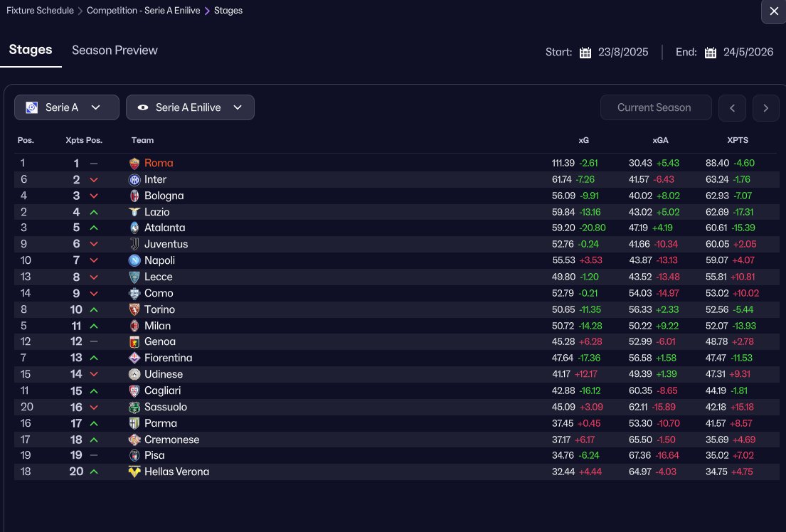Click the Hellas Verona crest
Screen dimensions: 786x532
(x=134, y=472)
